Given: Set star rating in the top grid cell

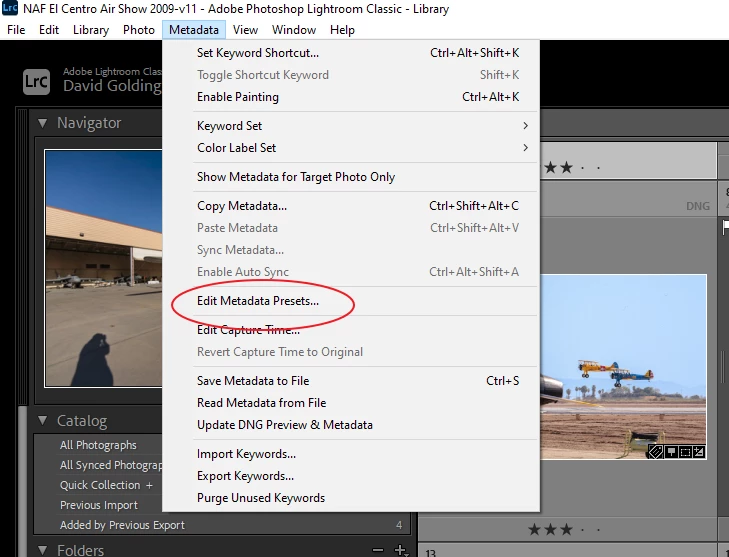Looking at the screenshot, I should [x=573, y=167].
